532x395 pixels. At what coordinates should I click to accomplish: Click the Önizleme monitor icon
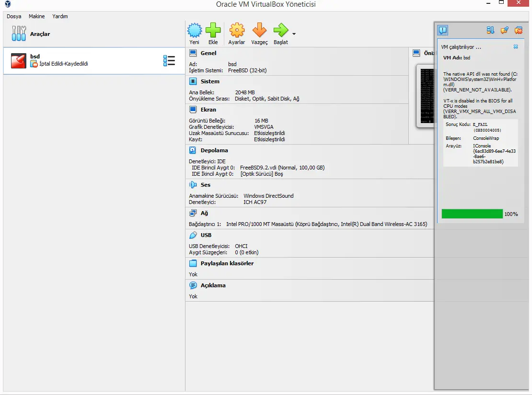coord(416,53)
